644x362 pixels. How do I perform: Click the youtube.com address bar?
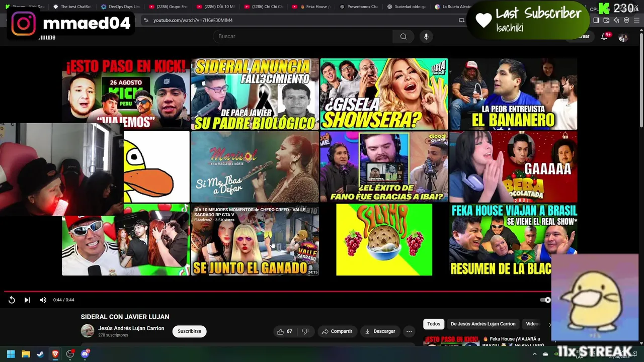[302, 20]
